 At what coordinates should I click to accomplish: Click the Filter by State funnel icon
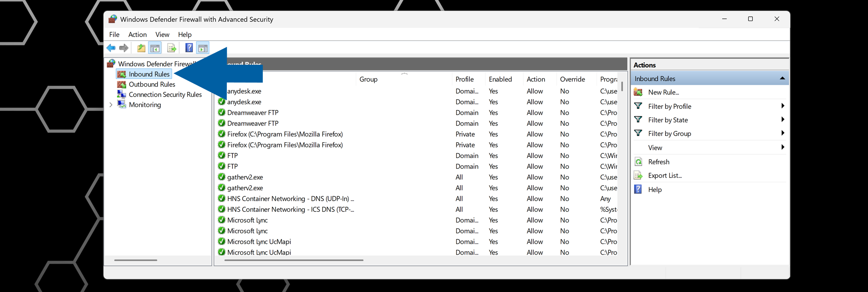tap(638, 120)
